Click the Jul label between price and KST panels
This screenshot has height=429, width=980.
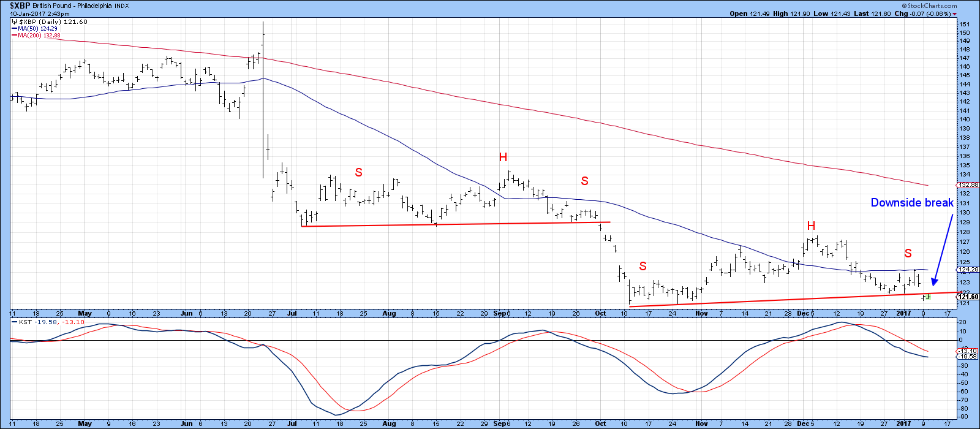pos(292,313)
